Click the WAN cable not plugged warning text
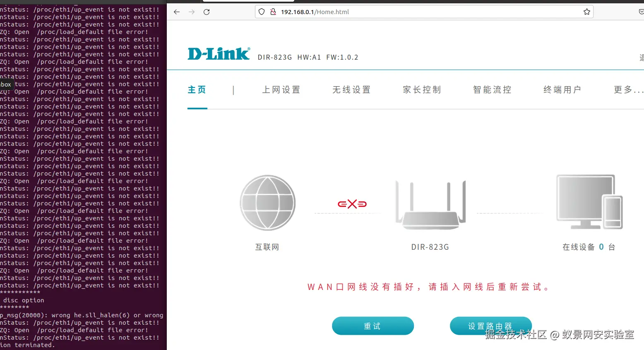644x350 pixels. click(x=428, y=287)
